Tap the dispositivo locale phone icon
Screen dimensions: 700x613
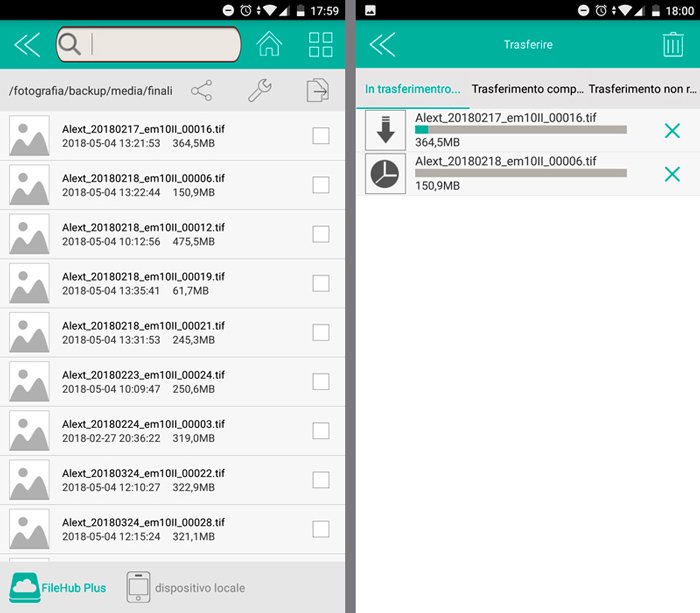click(138, 587)
